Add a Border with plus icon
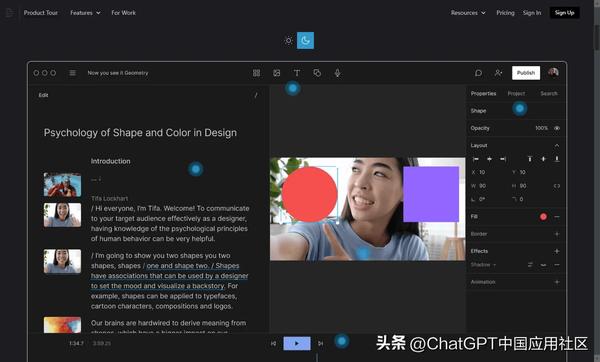 tap(557, 234)
